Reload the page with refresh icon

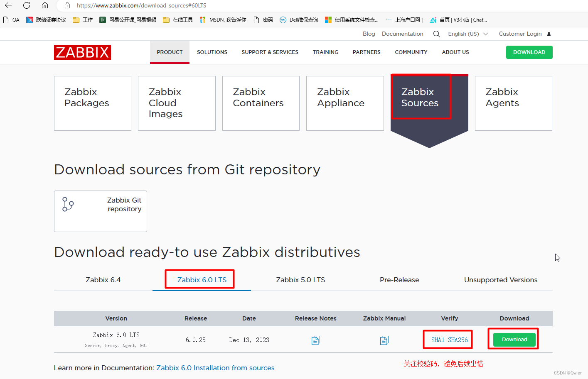tap(27, 5)
